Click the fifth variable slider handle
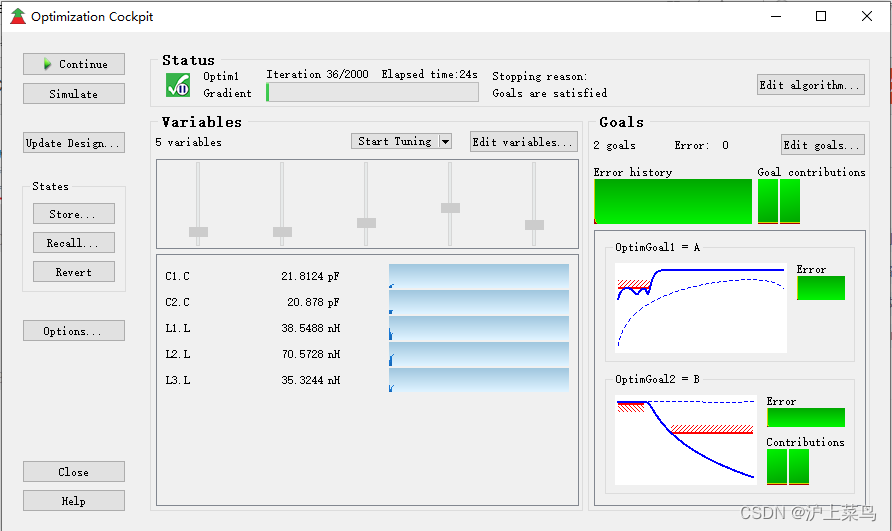 click(534, 225)
